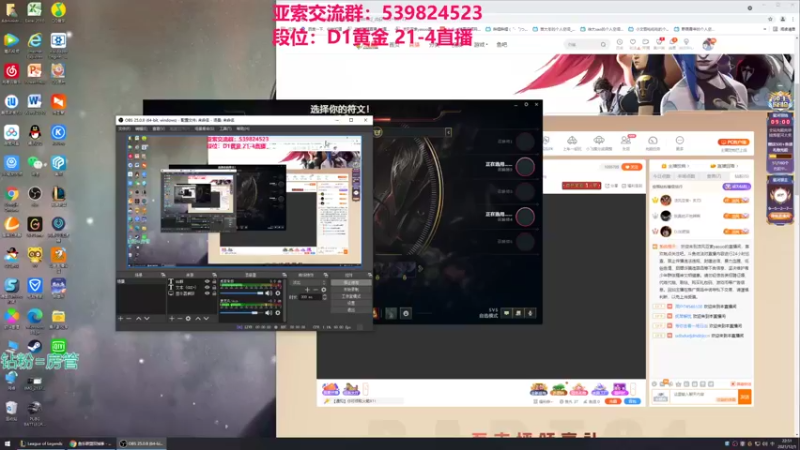This screenshot has height=450, width=800.
Task: Open Google Chrome desktop shortcut
Action: 11,198
